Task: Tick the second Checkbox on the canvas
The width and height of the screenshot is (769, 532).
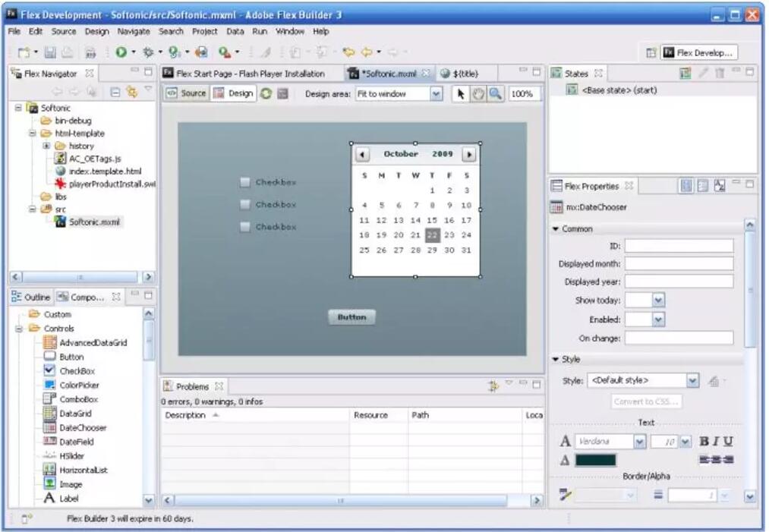Action: tap(244, 205)
